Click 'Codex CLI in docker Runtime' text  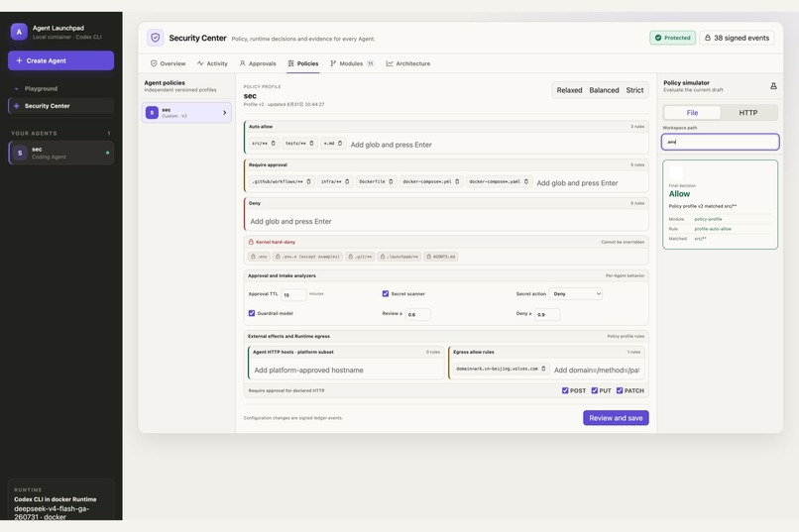point(56,499)
